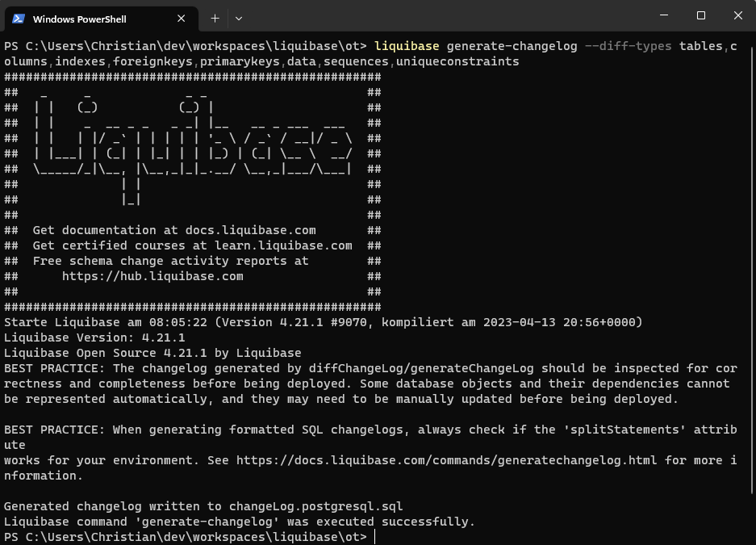Click the Liquibase Version: 4.21.1 line
Viewport: 756px width, 545px height.
94,337
